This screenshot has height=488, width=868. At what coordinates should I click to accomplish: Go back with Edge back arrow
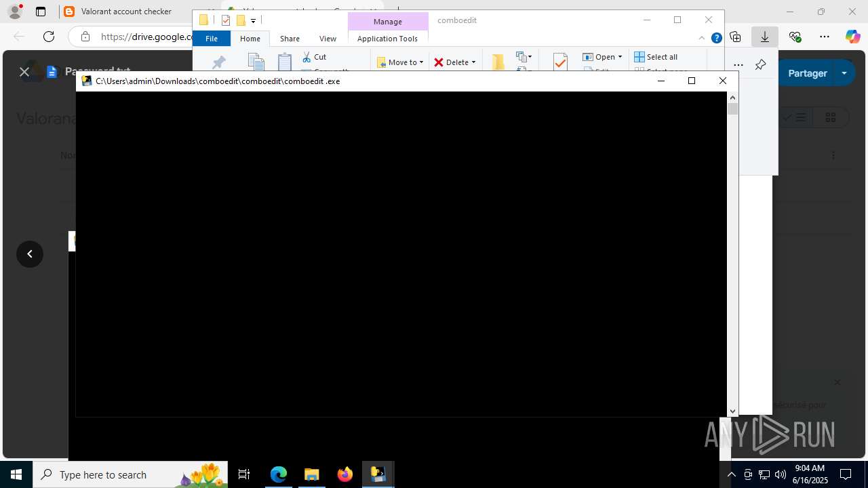[x=19, y=37]
